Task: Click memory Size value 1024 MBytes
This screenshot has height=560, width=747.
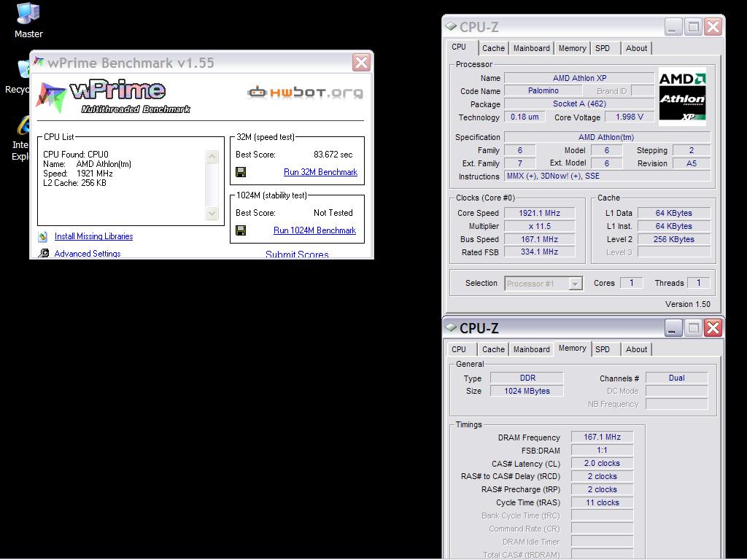Action: (527, 391)
